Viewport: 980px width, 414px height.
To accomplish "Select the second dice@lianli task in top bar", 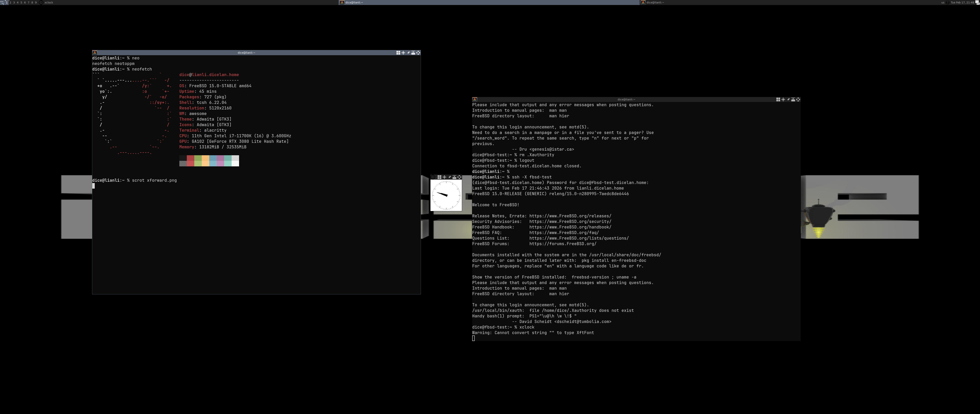I will pyautogui.click(x=655, y=2).
